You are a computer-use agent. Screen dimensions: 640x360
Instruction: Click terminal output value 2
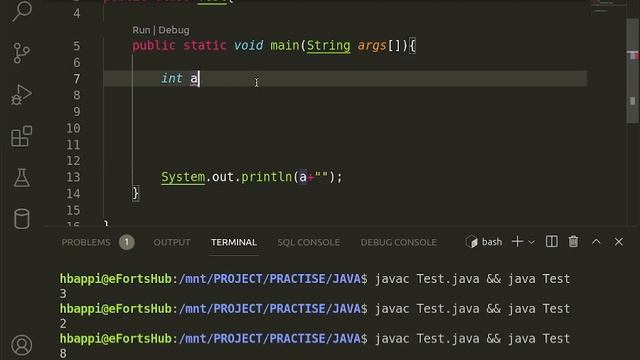tap(63, 324)
